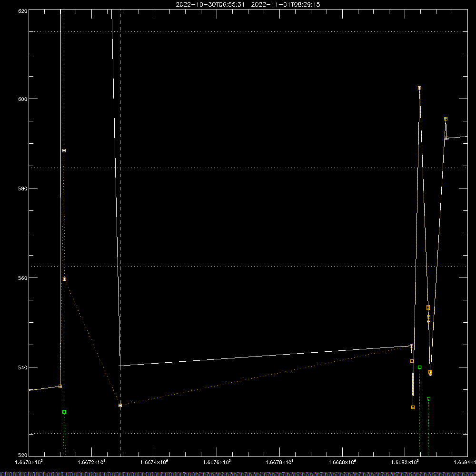The width and height of the screenshot is (476, 476).
Task: Click the start timestamp 2022-10-30T06:55:31 in title
Action: [x=210, y=5]
